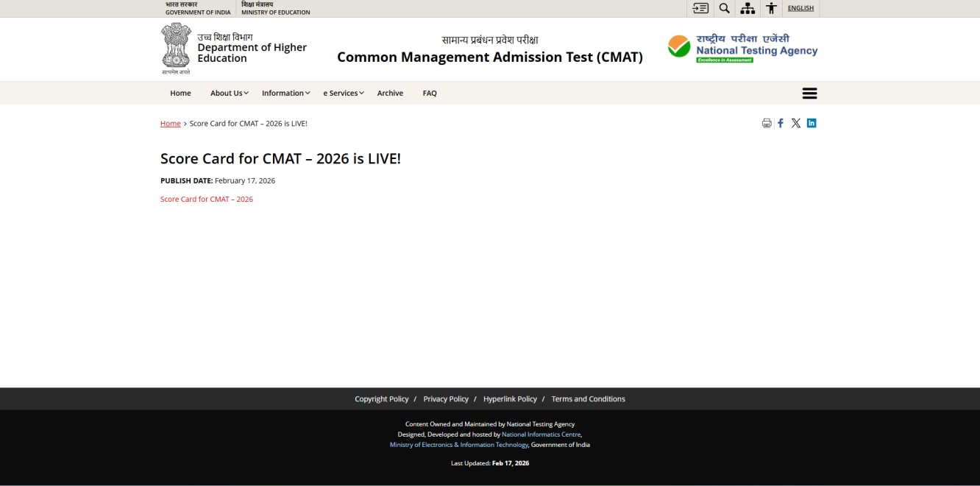
Task: Click the skip to main content icon
Action: (700, 8)
